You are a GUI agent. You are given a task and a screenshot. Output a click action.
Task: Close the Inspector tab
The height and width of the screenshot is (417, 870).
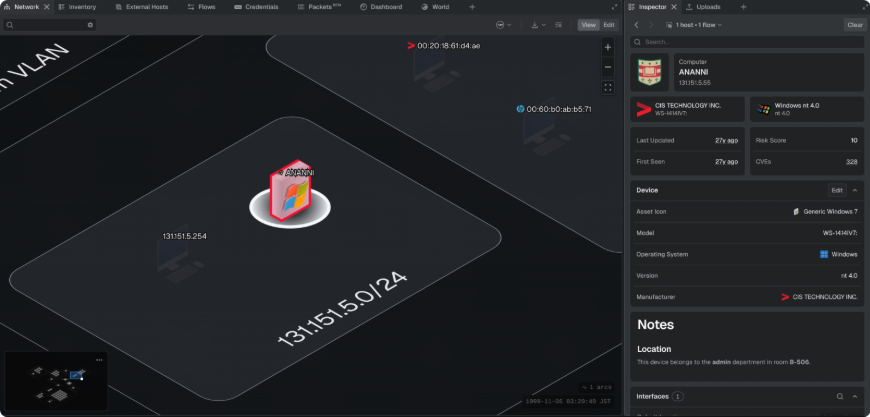pyautogui.click(x=674, y=7)
